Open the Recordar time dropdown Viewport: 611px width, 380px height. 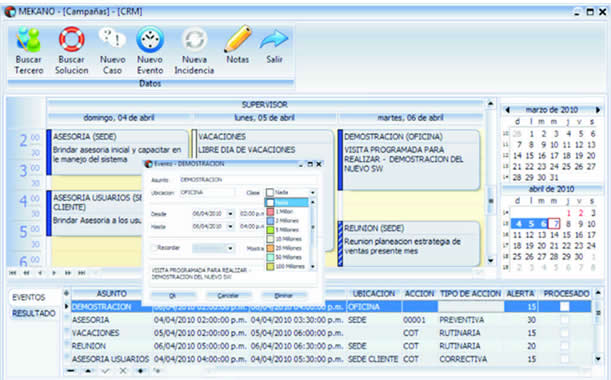[230, 248]
